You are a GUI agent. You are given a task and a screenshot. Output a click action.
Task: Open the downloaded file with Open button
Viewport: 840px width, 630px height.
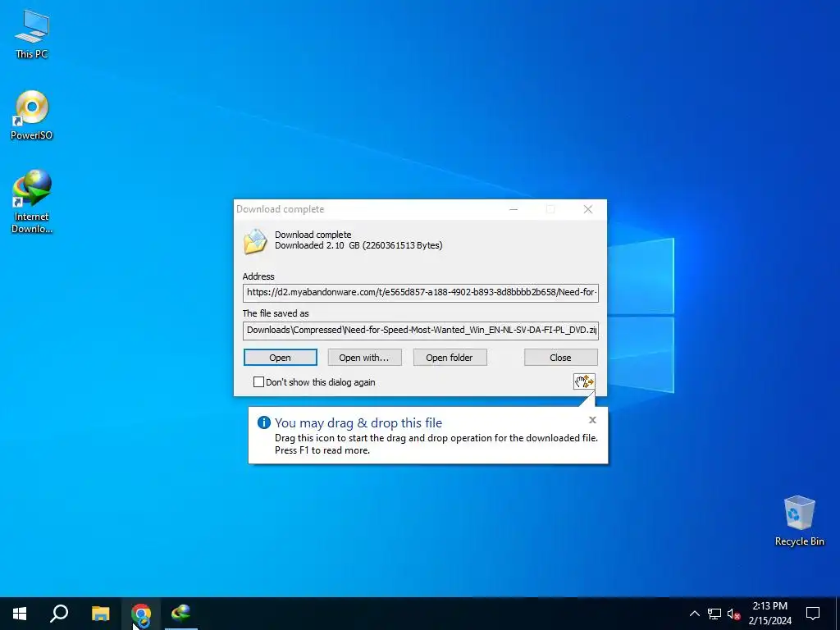click(281, 358)
